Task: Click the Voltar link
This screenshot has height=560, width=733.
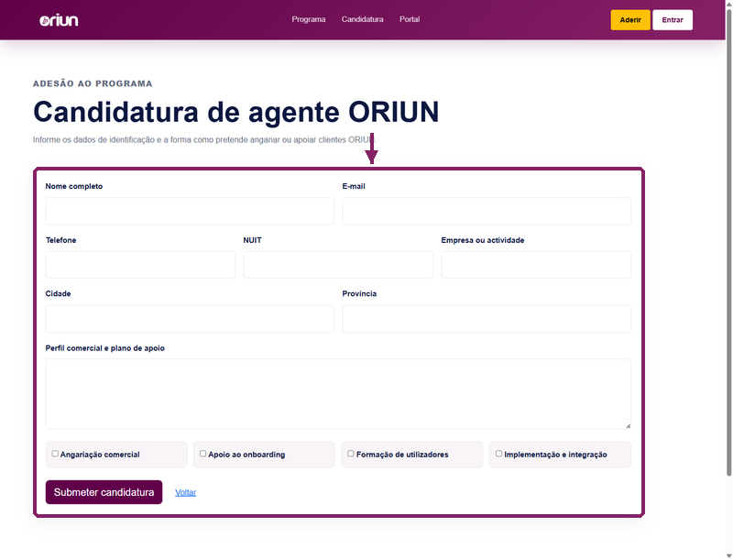Action: click(186, 492)
